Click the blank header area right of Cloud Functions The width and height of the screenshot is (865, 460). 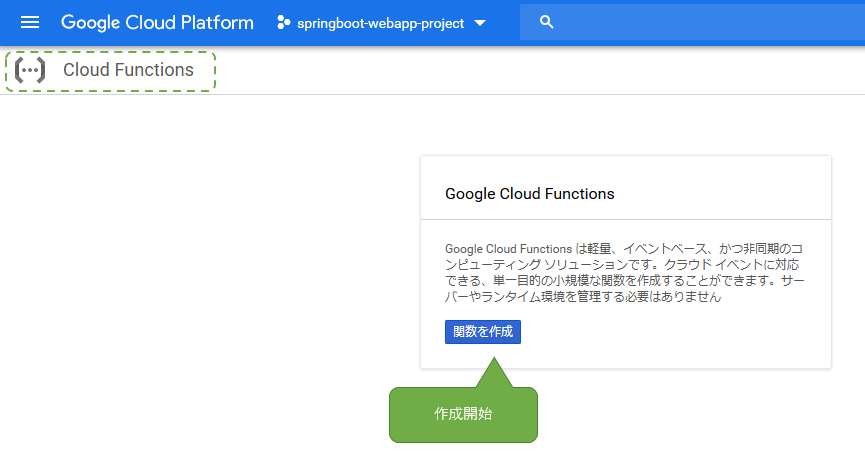coord(540,70)
